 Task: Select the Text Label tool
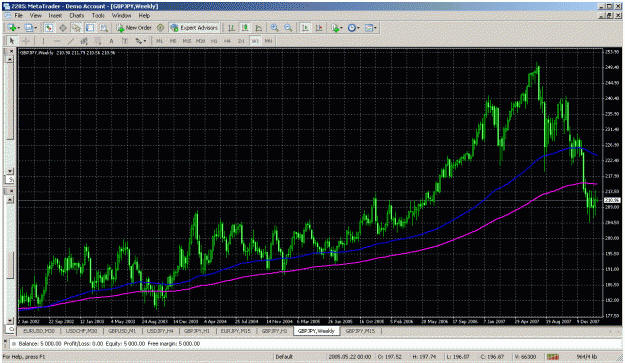pyautogui.click(x=125, y=41)
